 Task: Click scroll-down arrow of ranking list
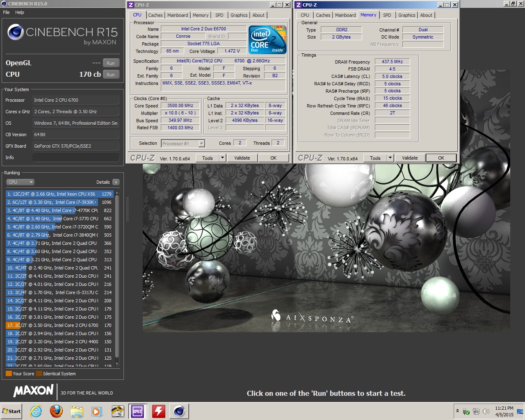pos(117,364)
